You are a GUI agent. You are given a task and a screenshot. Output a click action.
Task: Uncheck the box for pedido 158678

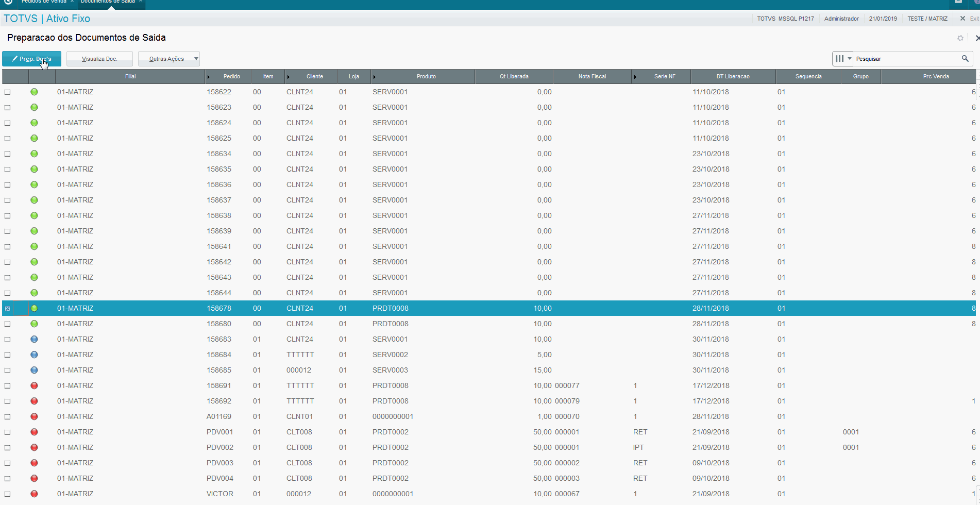(7, 309)
